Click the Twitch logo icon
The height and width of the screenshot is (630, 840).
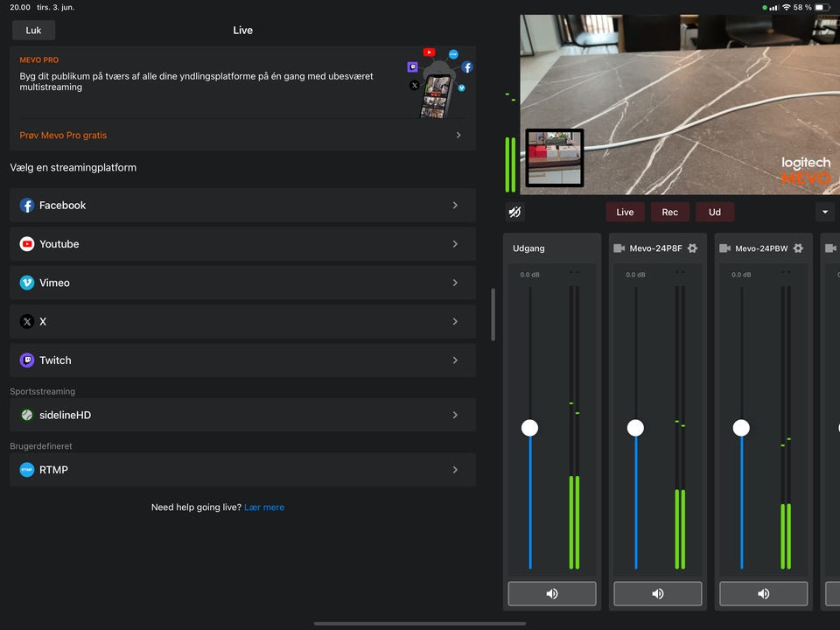click(x=27, y=360)
